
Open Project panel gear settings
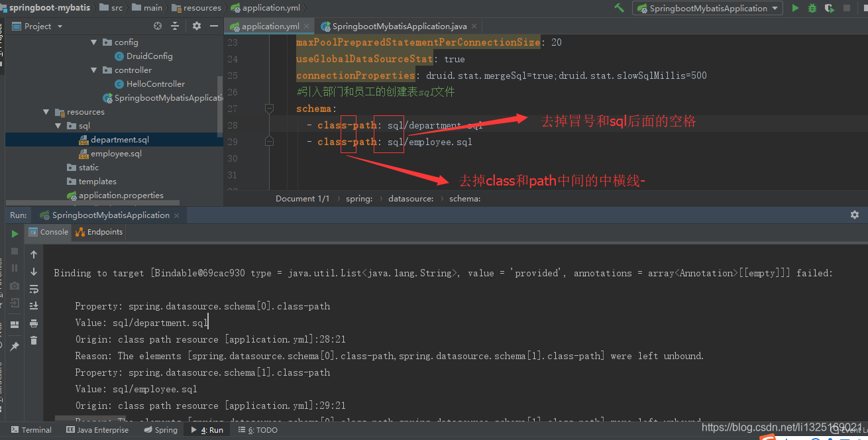197,26
